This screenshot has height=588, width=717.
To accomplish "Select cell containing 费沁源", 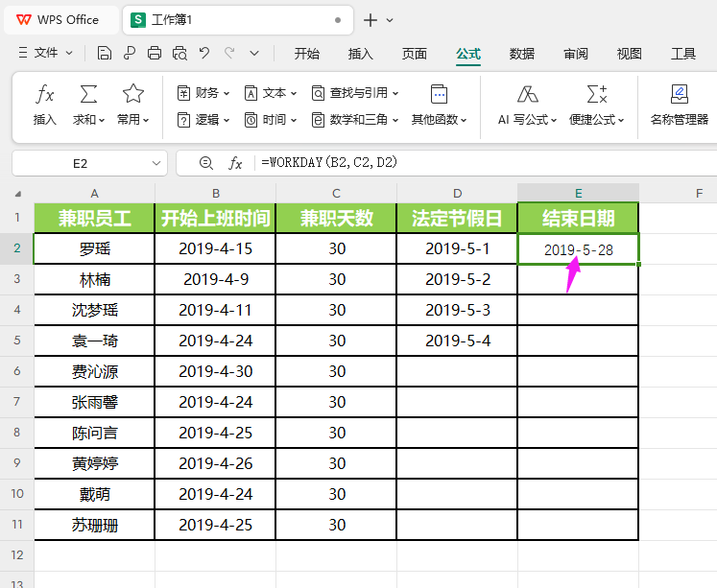I will point(95,371).
